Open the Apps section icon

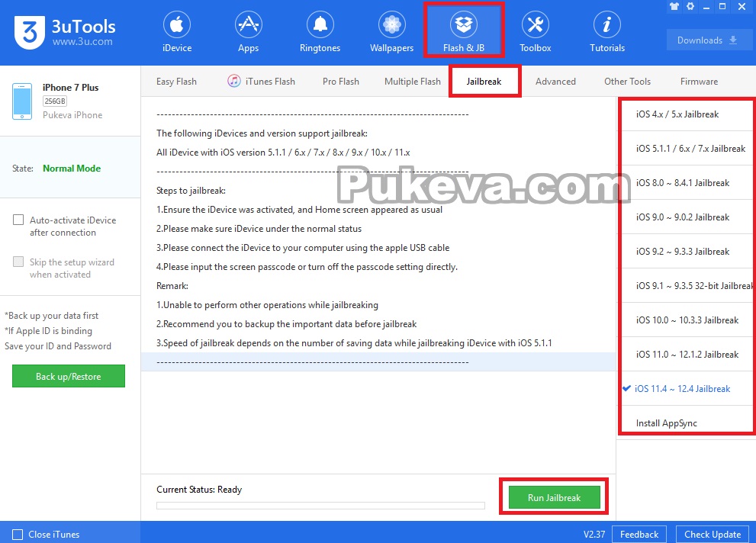click(248, 24)
